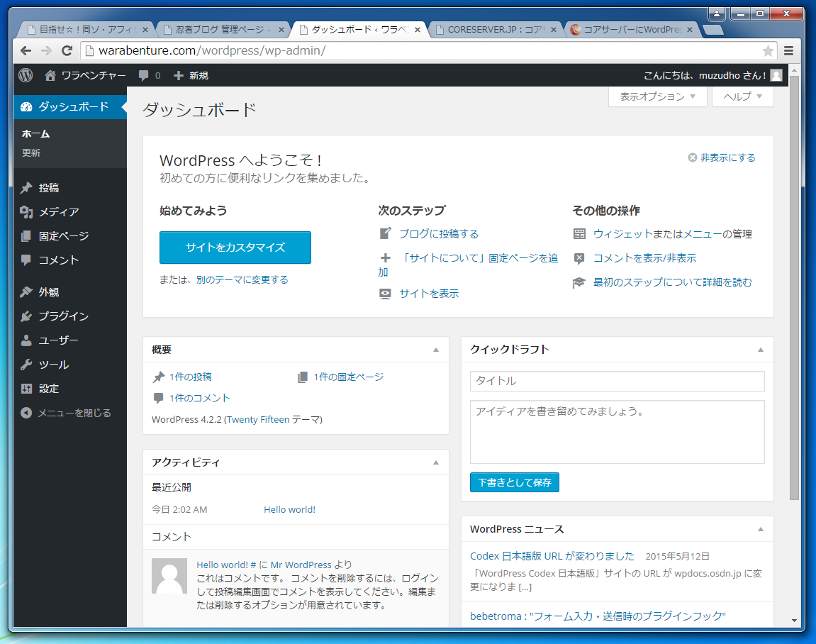This screenshot has width=816, height=644.
Task: Collapse the 概要 box with its triangle
Action: click(436, 350)
